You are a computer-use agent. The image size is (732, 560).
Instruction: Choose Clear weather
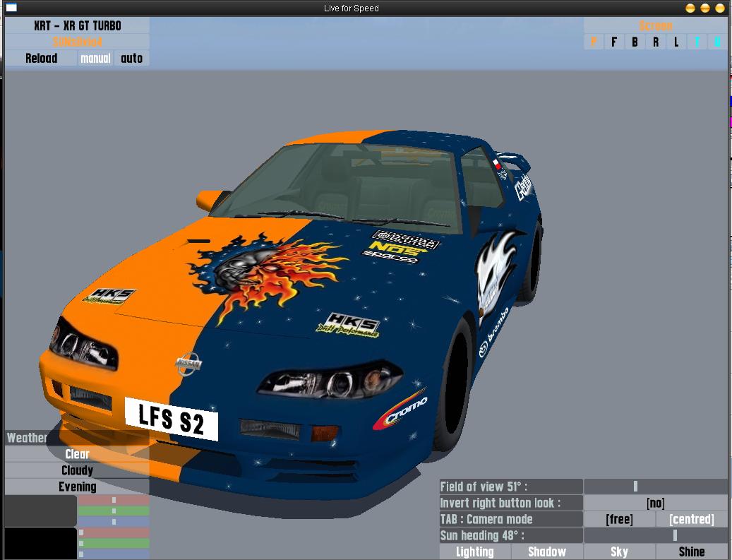(78, 454)
